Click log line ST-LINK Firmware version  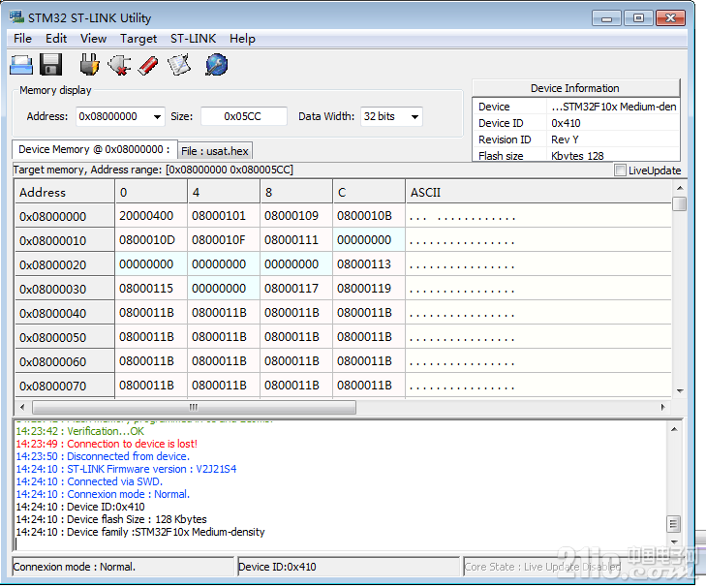coord(126,469)
